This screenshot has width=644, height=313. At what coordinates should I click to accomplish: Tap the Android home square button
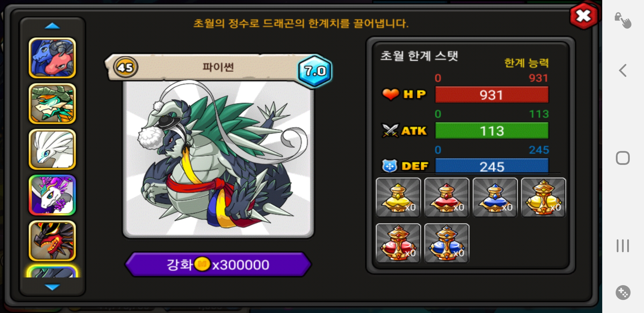click(x=623, y=158)
